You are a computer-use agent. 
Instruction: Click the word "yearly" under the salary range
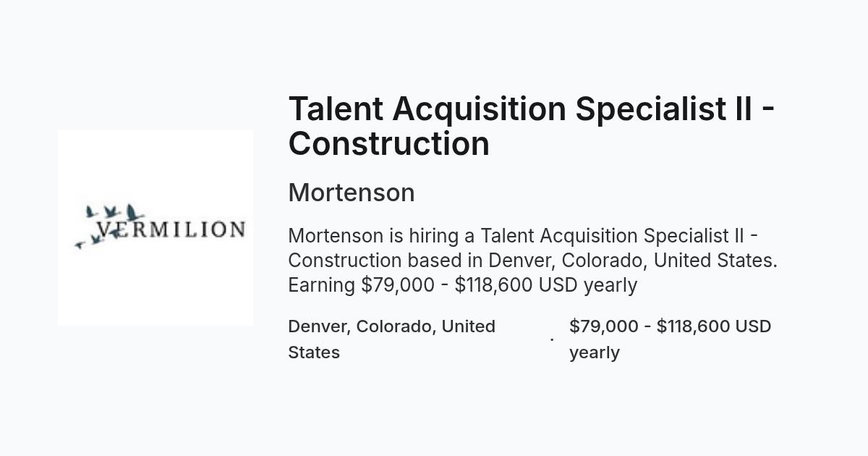point(595,352)
